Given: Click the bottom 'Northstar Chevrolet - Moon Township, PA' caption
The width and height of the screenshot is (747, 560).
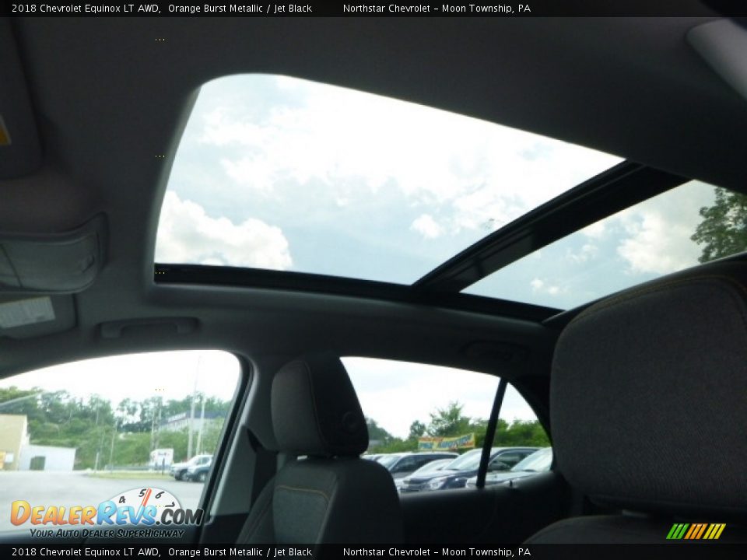Looking at the screenshot, I should 437,552.
